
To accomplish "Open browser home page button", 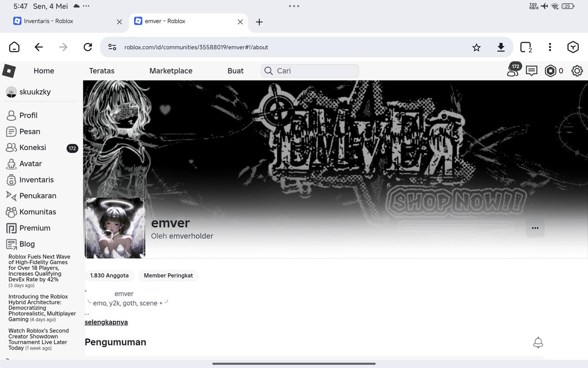I will pyautogui.click(x=14, y=47).
